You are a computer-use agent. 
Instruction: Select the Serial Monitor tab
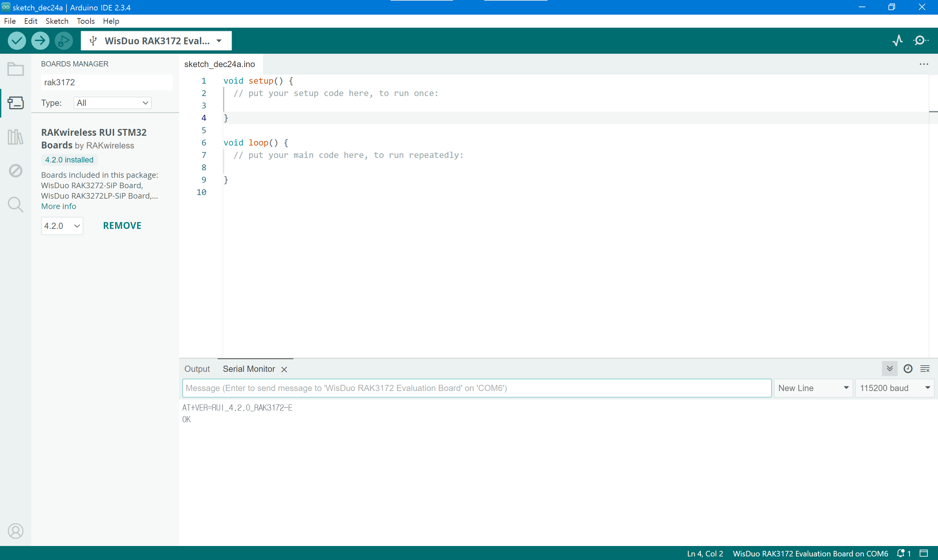pyautogui.click(x=249, y=369)
